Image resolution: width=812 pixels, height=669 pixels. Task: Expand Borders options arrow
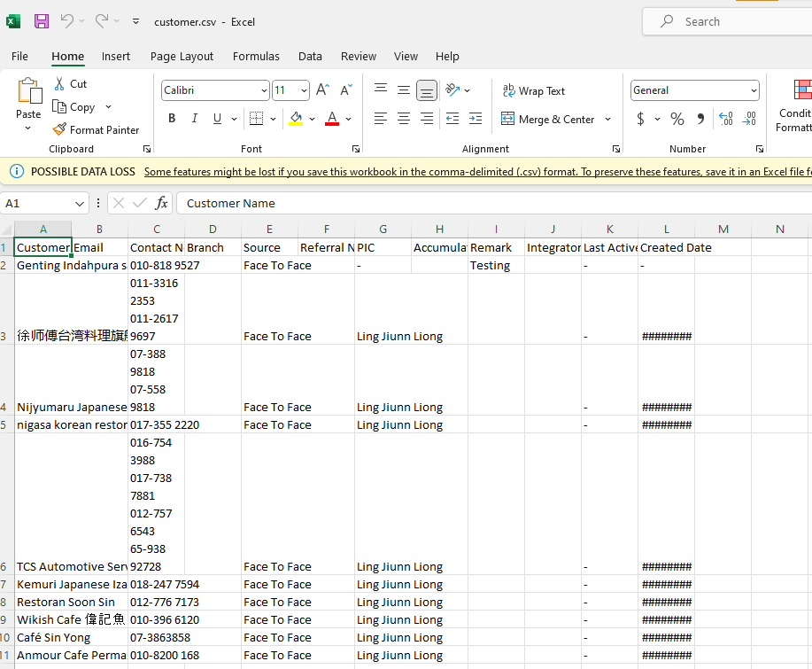point(273,120)
